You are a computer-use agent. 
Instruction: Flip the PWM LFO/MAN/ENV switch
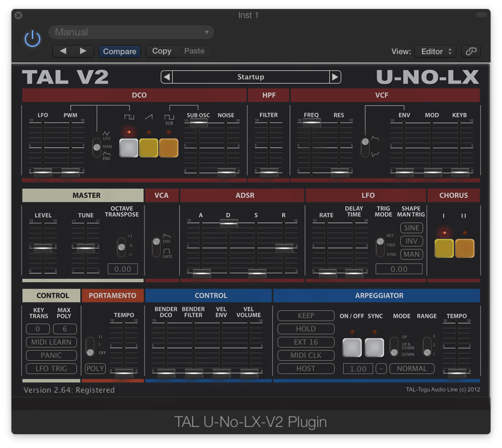97,147
